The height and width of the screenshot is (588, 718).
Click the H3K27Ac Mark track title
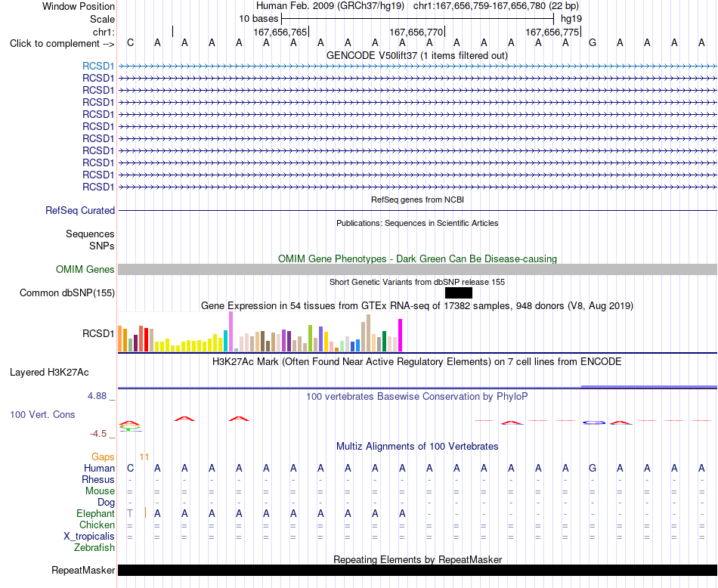(x=417, y=362)
